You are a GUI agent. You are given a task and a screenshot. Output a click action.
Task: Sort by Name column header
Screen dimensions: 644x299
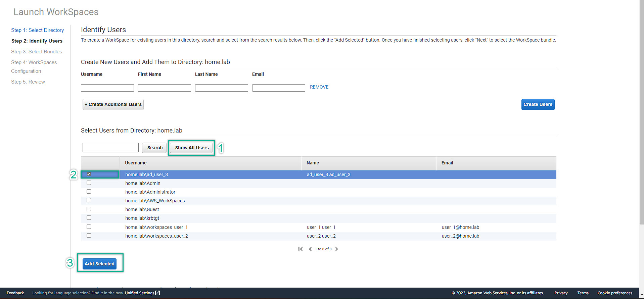tap(369, 163)
